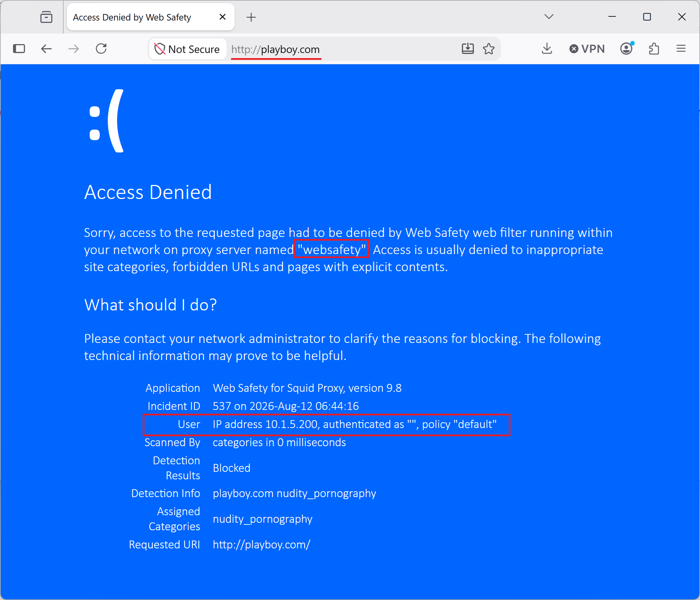Open the VPN extension button

pos(587,49)
